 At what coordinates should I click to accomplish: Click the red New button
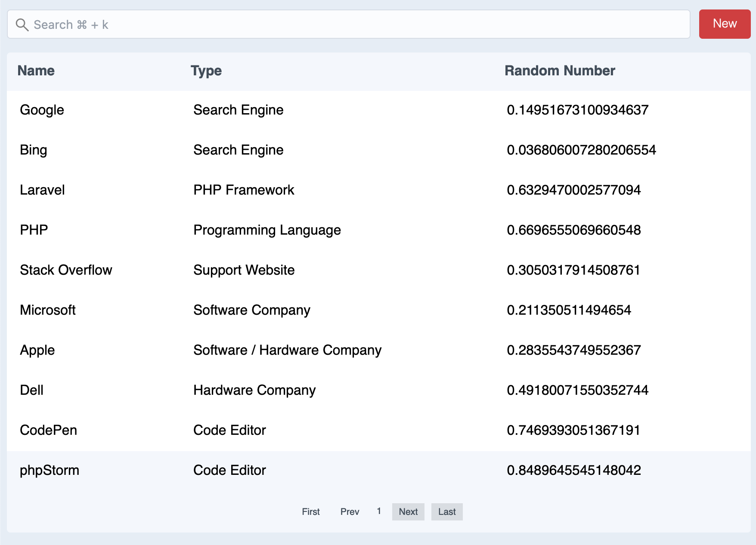(725, 24)
